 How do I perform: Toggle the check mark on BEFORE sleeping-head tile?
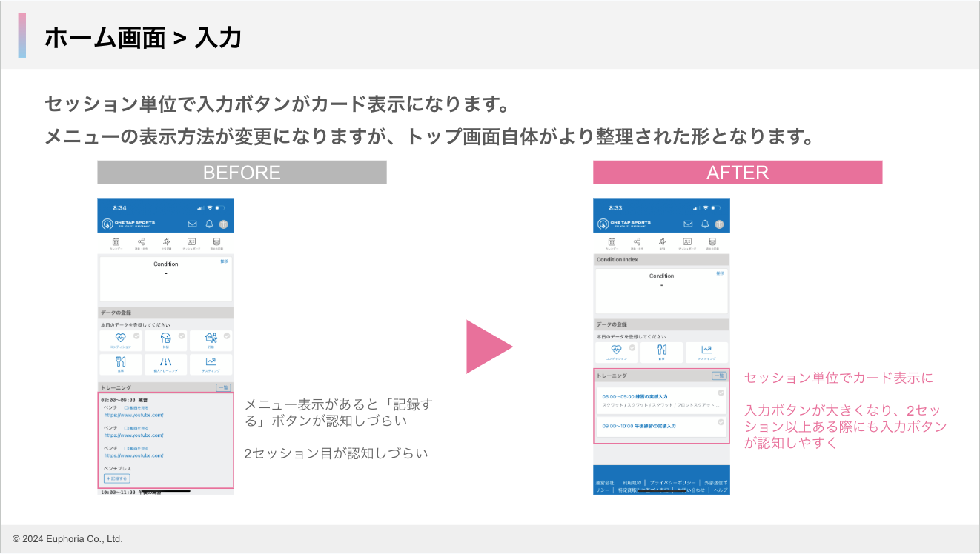182,336
